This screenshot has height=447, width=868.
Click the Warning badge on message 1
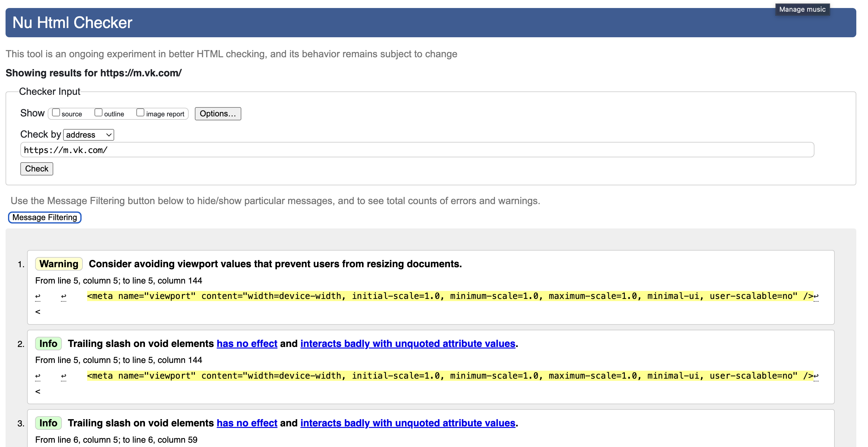coord(58,264)
